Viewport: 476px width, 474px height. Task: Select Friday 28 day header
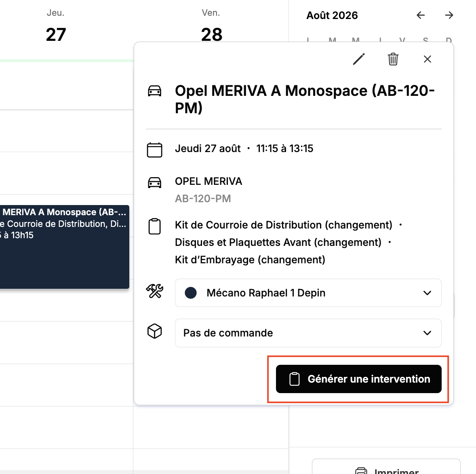[x=211, y=28]
